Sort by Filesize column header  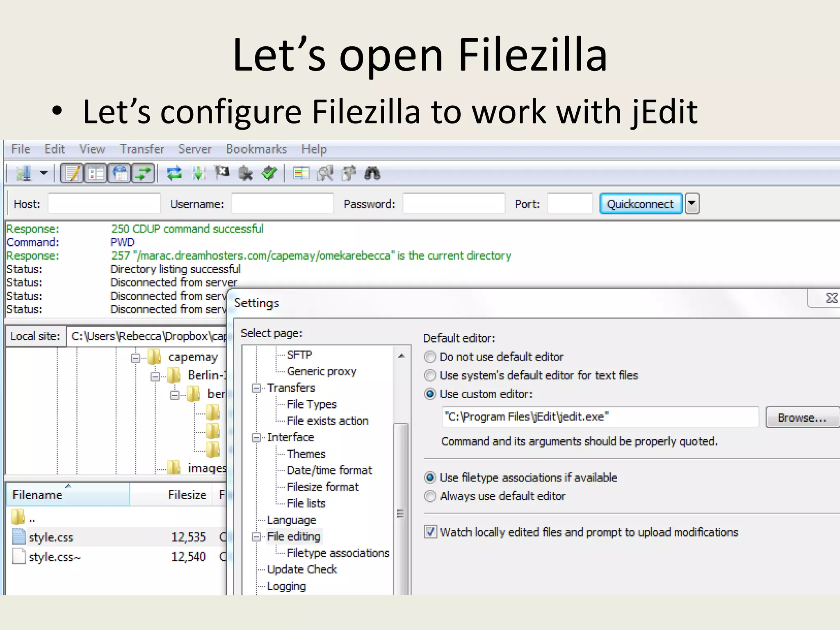coord(171,494)
